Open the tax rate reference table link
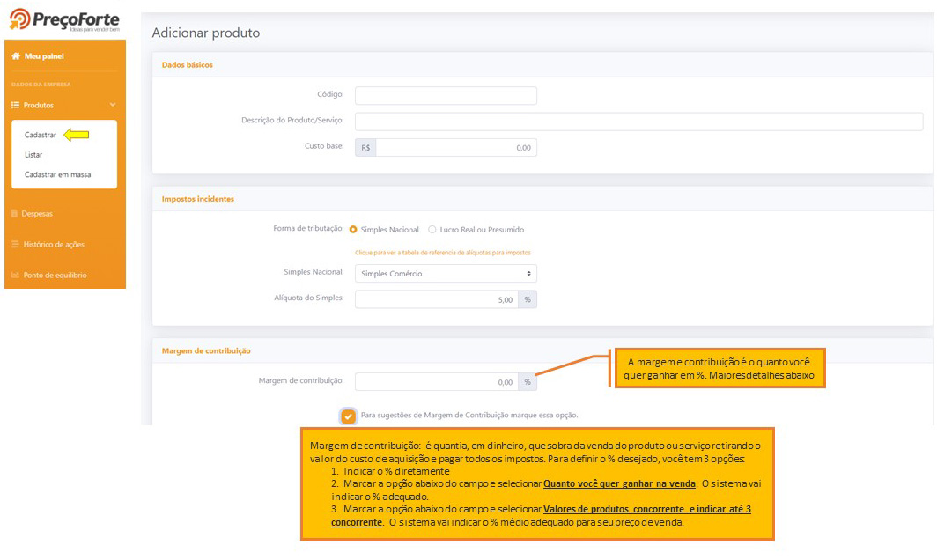Screen dimensions: 952x560 click(x=442, y=253)
